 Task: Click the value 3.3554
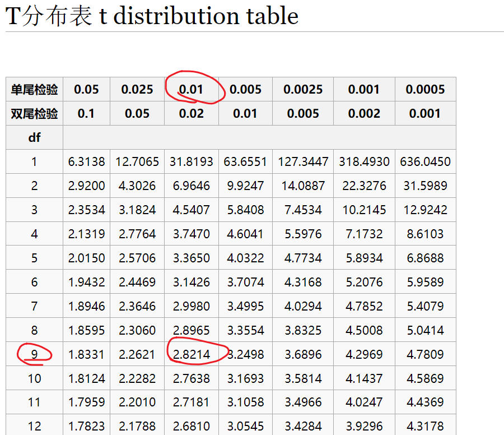(x=245, y=330)
